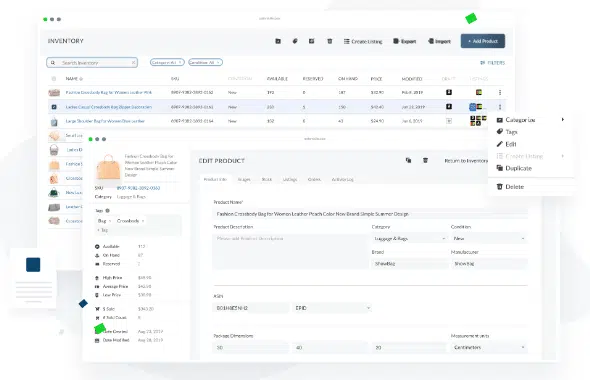Click listings icon in Fashion Crossbody Bag row
The image size is (590, 380).
(x=479, y=92)
